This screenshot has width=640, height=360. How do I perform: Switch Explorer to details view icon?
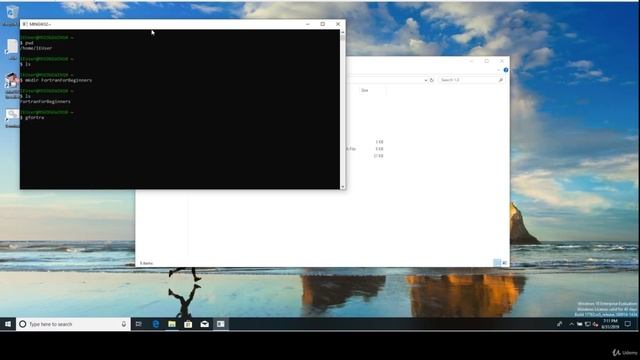(x=497, y=263)
